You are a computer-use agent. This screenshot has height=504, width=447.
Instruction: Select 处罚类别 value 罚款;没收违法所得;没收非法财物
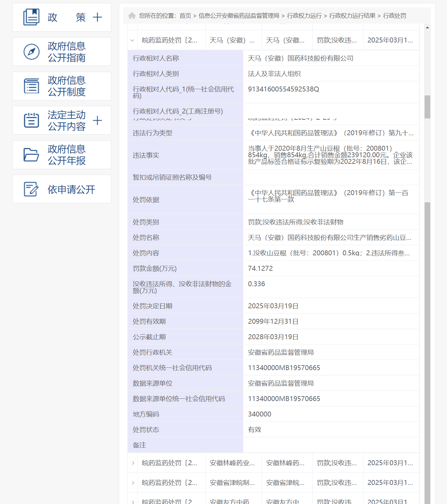[x=296, y=222]
